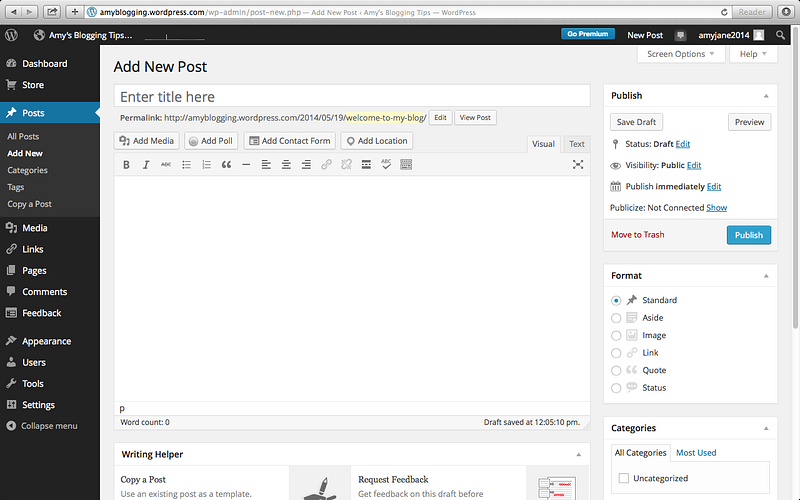800x500 pixels.
Task: Click the Preview button
Action: coord(749,122)
